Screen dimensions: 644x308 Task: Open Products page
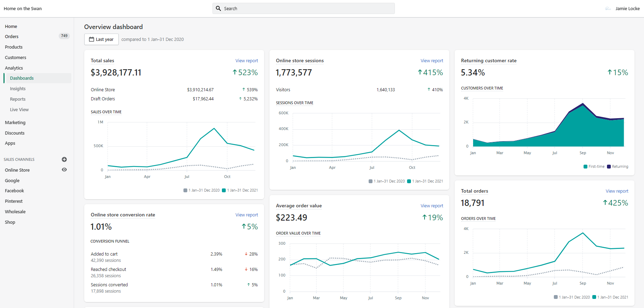(14, 47)
